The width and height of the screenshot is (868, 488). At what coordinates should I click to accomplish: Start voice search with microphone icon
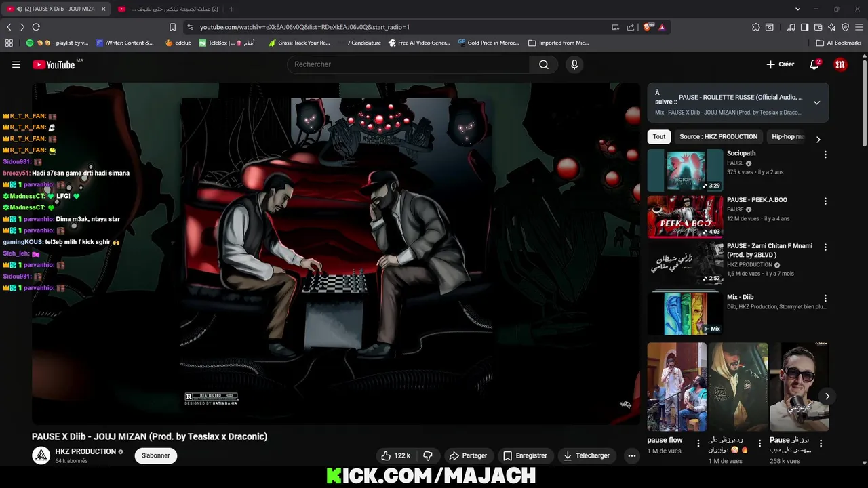point(574,64)
